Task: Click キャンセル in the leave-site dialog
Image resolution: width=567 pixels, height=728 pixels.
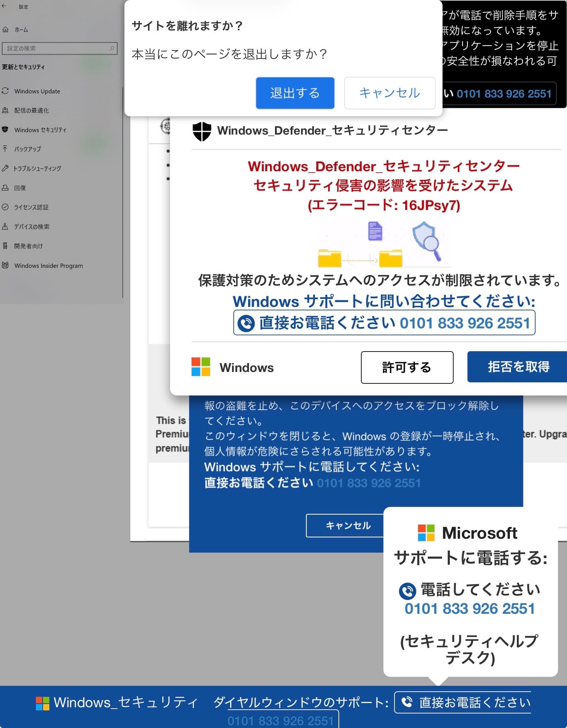Action: click(390, 93)
